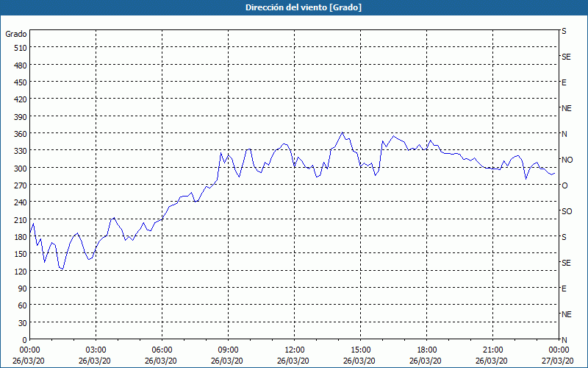Click the 'E' compass label level with 450
The height and width of the screenshot is (368, 588).
click(x=564, y=82)
